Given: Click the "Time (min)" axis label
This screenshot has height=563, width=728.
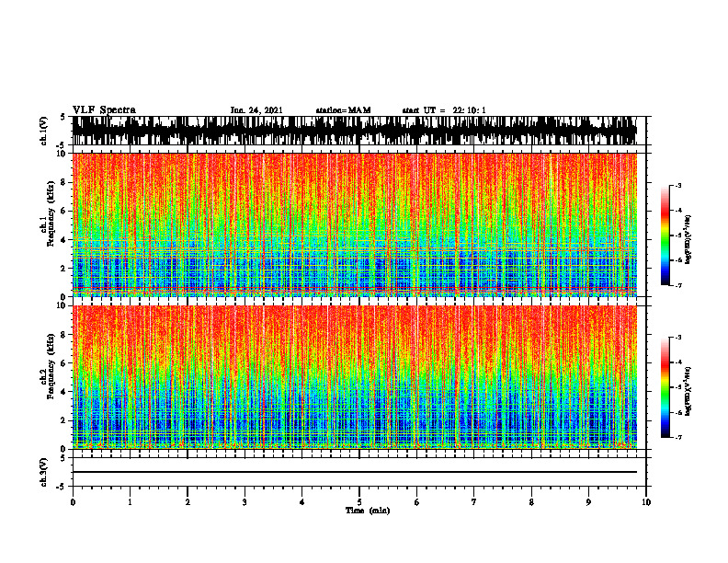Looking at the screenshot, I should click(x=368, y=511).
